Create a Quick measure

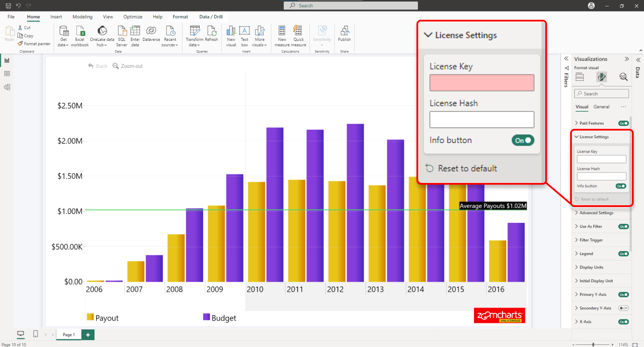pyautogui.click(x=299, y=36)
